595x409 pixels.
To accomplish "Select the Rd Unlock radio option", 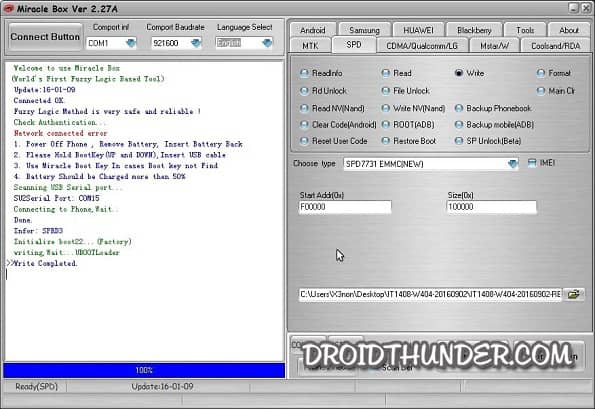I will click(x=323, y=91).
